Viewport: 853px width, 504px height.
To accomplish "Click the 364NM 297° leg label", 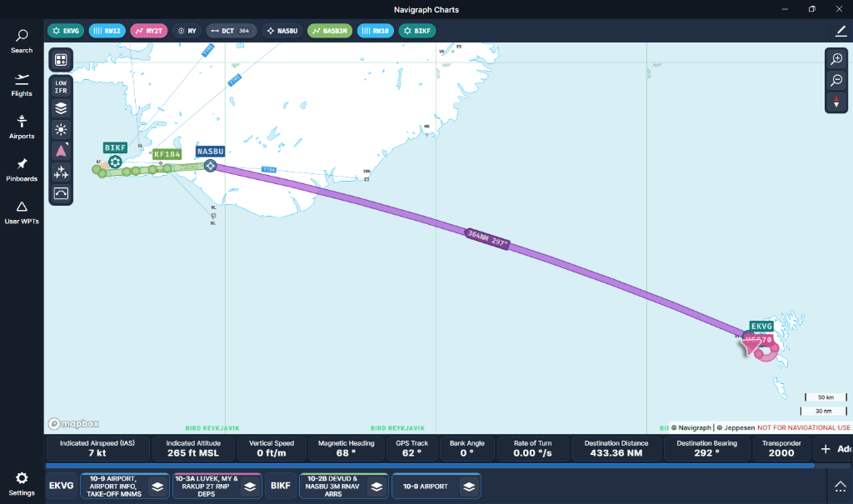I will click(487, 239).
